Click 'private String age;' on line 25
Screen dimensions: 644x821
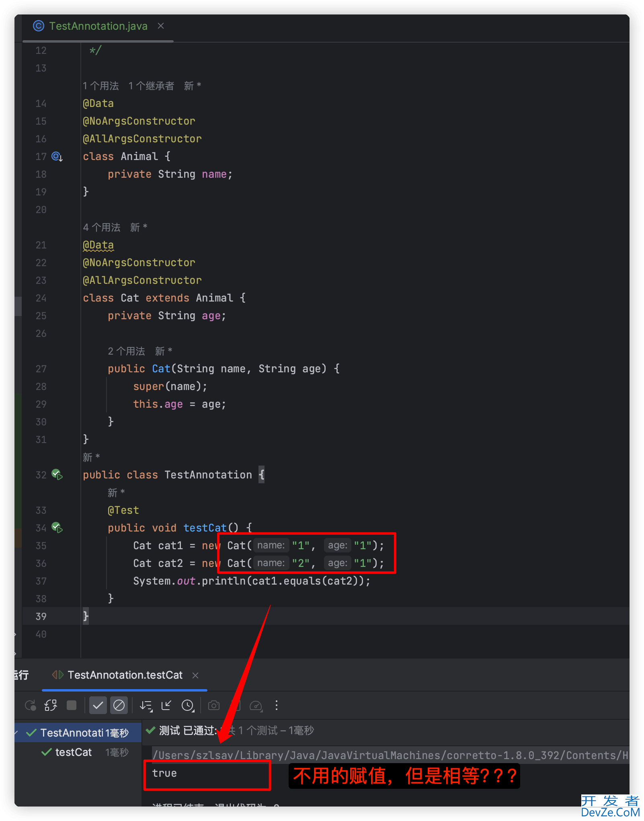click(167, 316)
